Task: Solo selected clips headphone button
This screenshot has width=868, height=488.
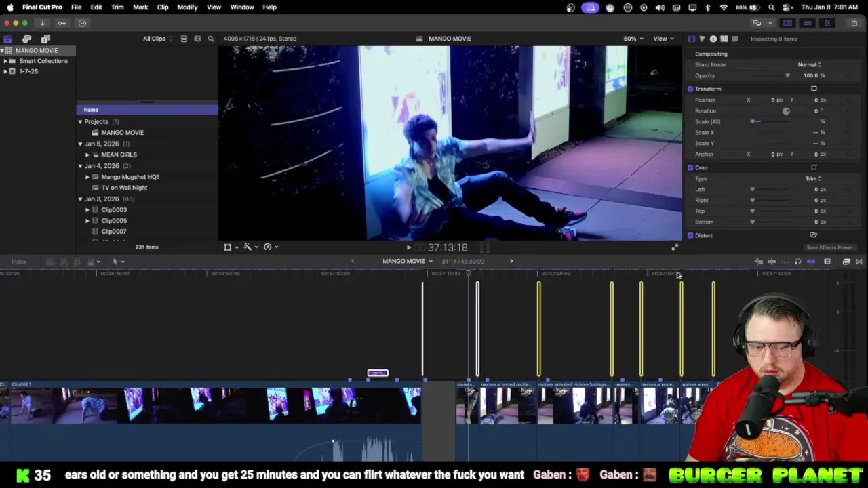Action: pos(797,262)
